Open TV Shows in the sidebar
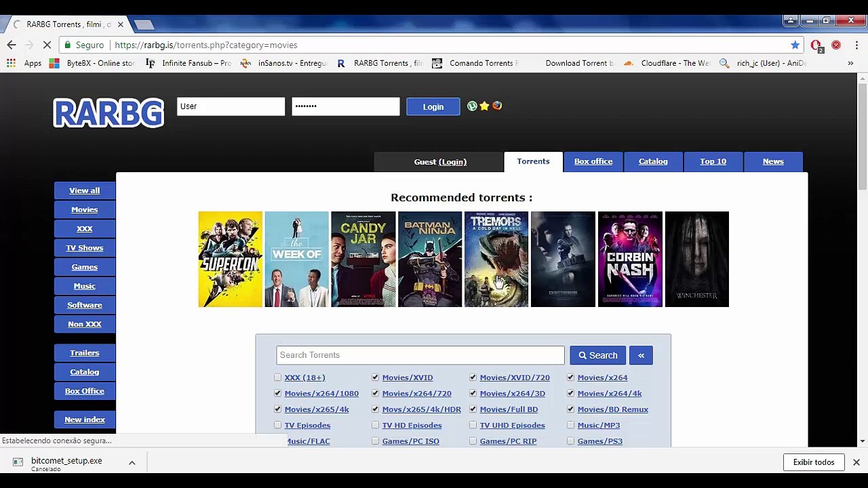Viewport: 868px width, 488px height. [85, 248]
